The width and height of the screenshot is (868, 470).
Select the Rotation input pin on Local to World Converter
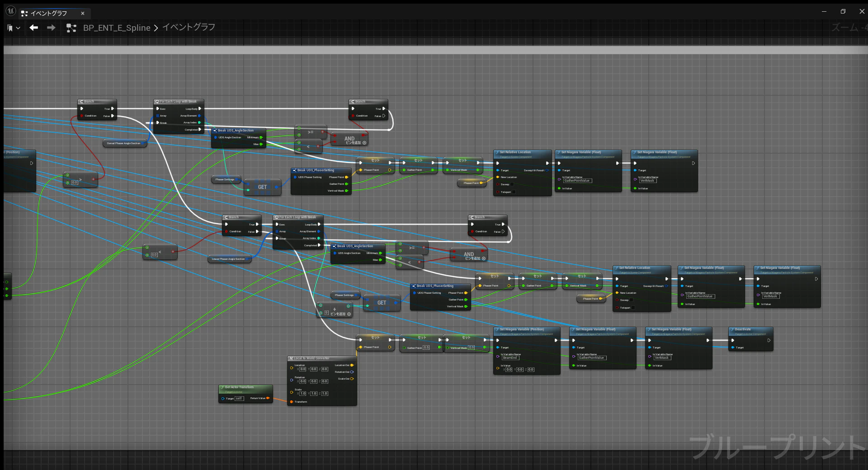click(x=292, y=380)
